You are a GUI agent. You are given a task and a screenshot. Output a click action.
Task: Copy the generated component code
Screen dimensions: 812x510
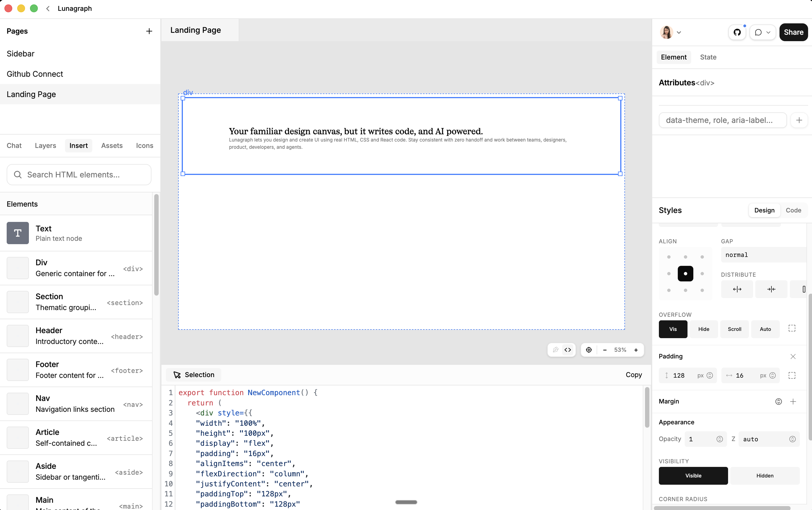click(634, 375)
